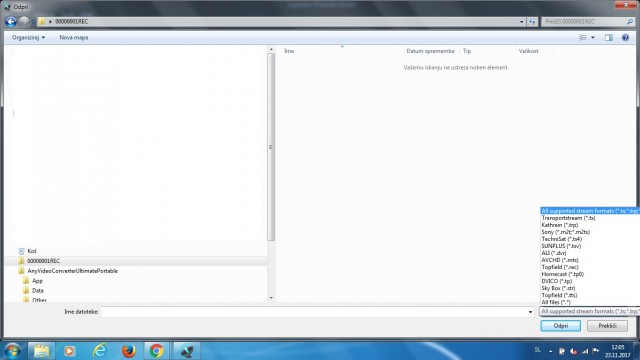Image resolution: width=640 pixels, height=360 pixels.
Task: Open Chrome from the taskbar
Action: [x=156, y=351]
